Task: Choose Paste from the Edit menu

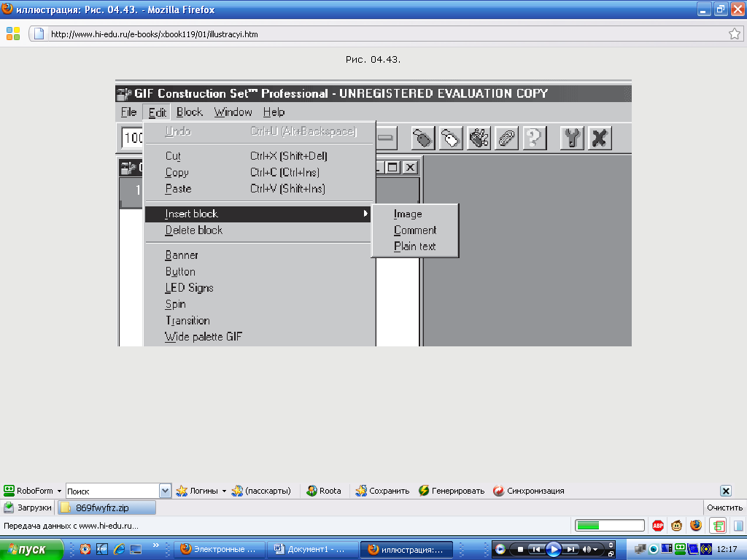Action: [x=258, y=189]
